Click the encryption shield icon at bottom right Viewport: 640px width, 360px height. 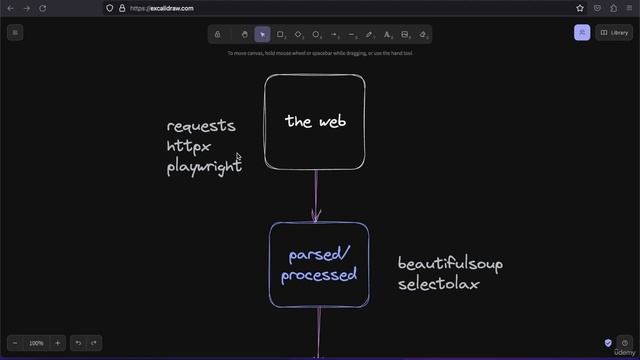tap(608, 343)
